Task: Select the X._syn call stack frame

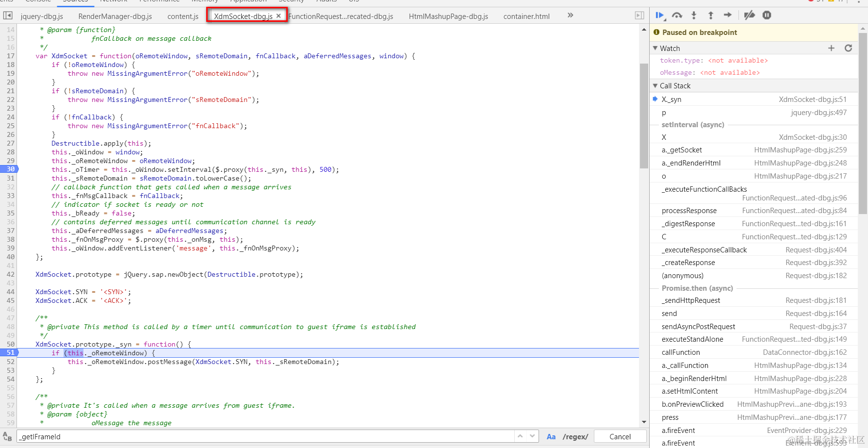Action: pos(754,100)
